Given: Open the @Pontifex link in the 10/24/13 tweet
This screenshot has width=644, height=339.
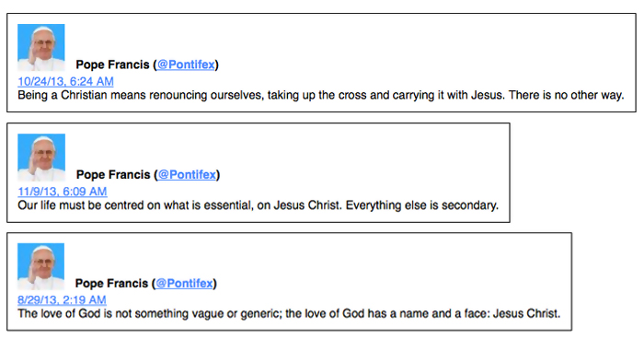Looking at the screenshot, I should click(186, 64).
